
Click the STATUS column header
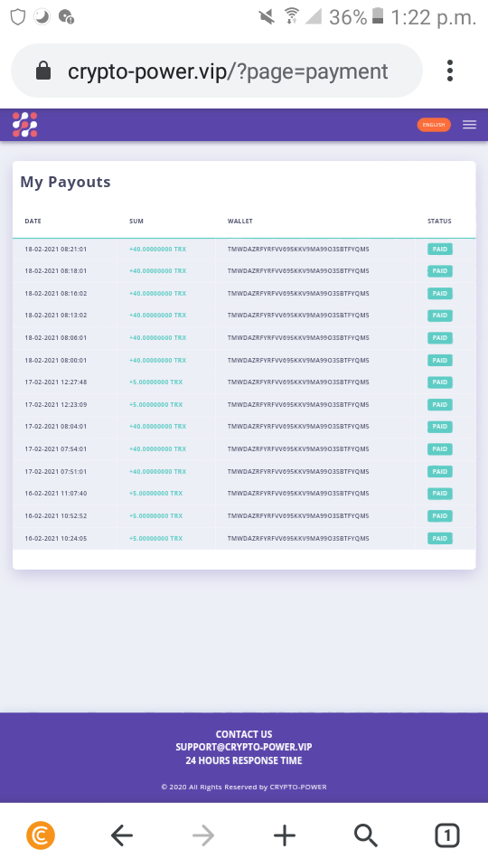pos(439,221)
